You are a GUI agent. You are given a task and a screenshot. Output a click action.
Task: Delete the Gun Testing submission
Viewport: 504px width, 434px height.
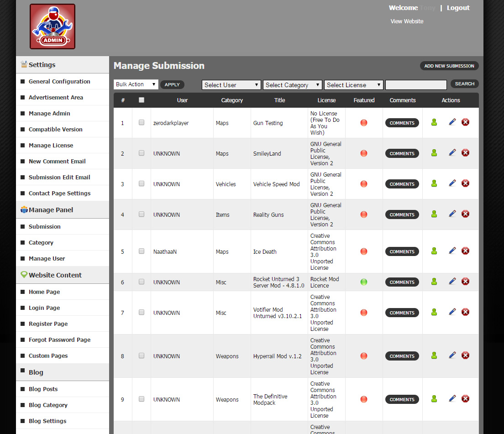click(465, 122)
